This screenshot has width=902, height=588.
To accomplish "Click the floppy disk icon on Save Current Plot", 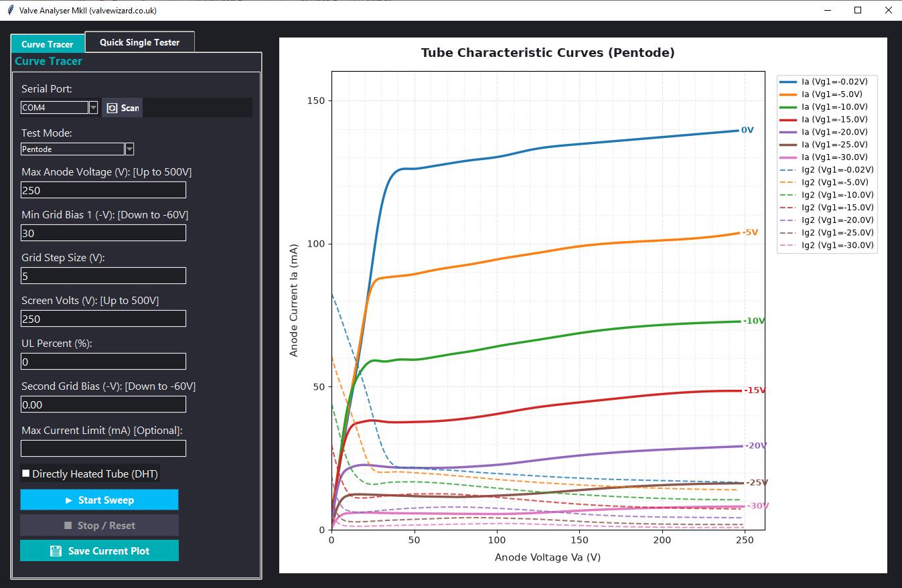I will click(x=56, y=551).
